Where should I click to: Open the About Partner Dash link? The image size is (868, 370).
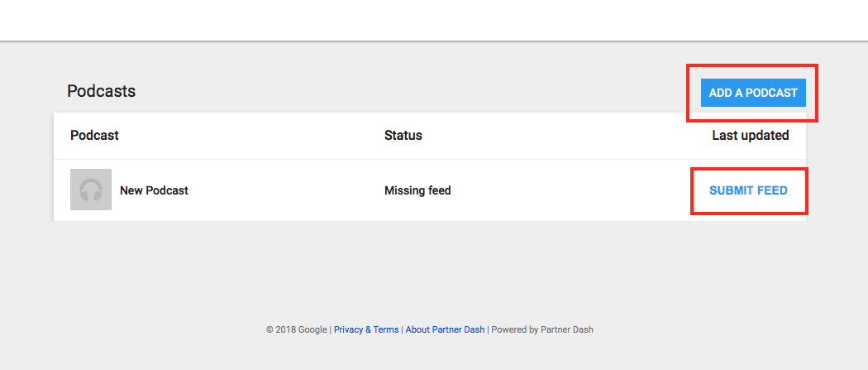[445, 329]
